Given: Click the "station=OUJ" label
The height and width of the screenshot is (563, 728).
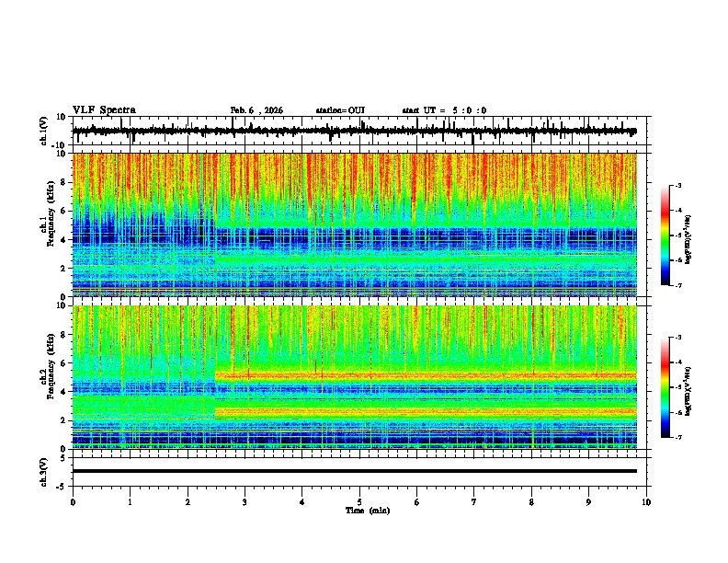Looking at the screenshot, I should pos(340,110).
